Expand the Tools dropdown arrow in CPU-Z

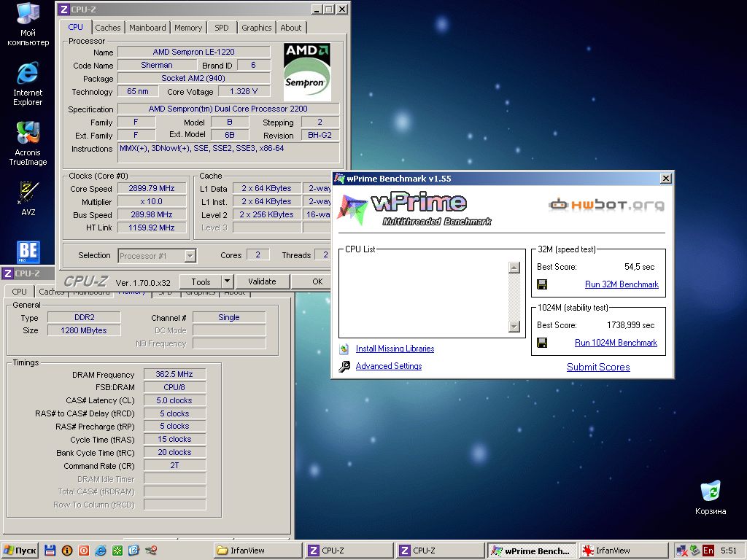pos(228,281)
